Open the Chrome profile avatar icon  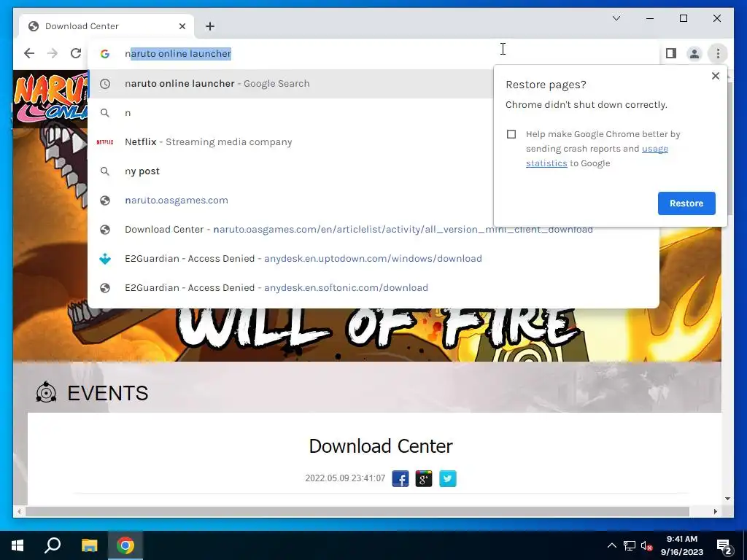pyautogui.click(x=694, y=53)
